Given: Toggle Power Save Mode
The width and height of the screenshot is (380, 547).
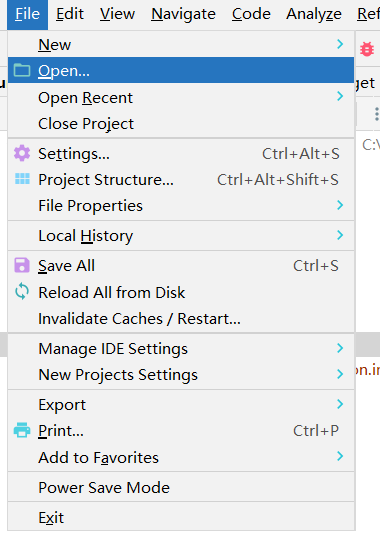Looking at the screenshot, I should click(181, 487).
